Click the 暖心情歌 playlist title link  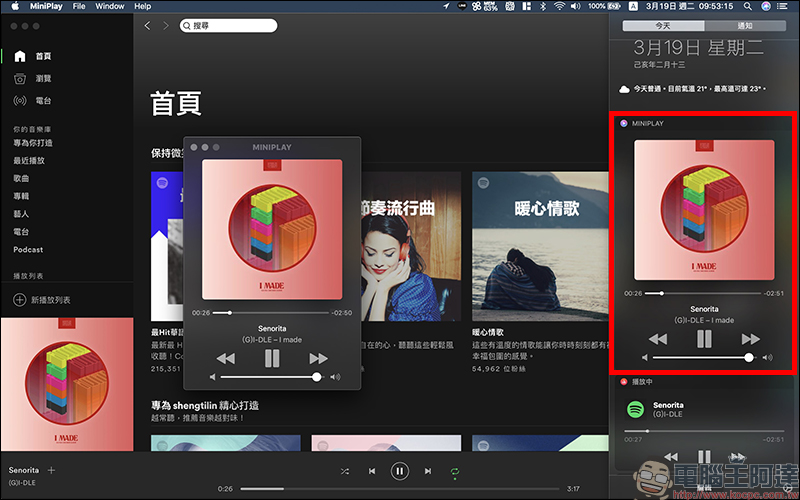tap(488, 332)
